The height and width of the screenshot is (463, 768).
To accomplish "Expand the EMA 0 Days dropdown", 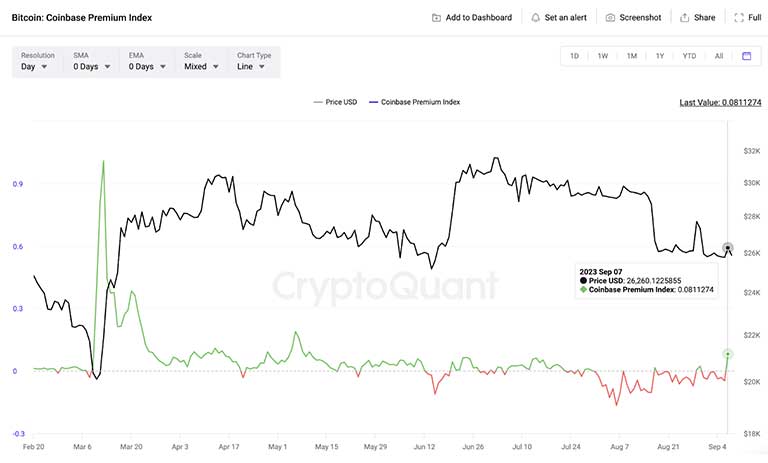I will pyautogui.click(x=147, y=62).
